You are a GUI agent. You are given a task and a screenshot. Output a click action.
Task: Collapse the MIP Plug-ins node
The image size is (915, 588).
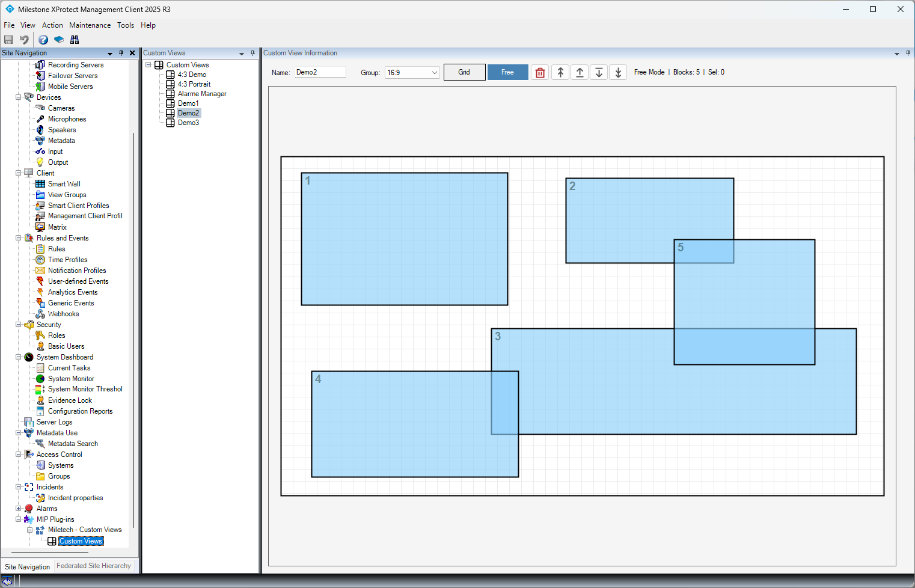click(x=18, y=519)
